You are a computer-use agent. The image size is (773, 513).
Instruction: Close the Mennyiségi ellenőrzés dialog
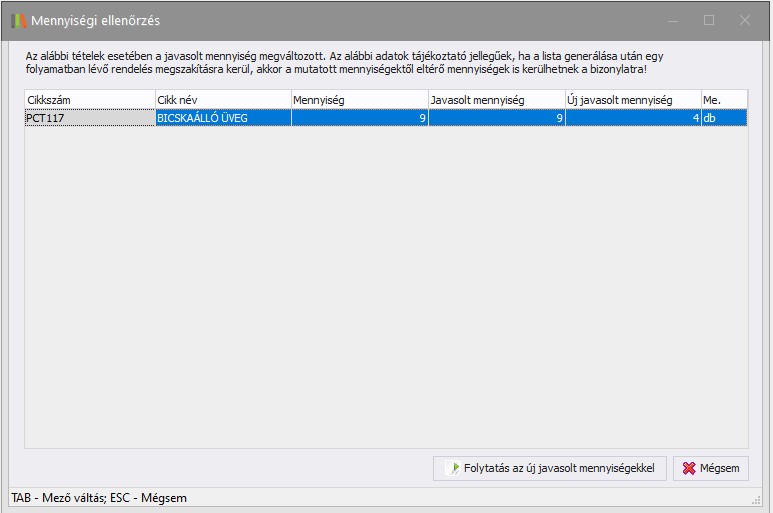[744, 20]
